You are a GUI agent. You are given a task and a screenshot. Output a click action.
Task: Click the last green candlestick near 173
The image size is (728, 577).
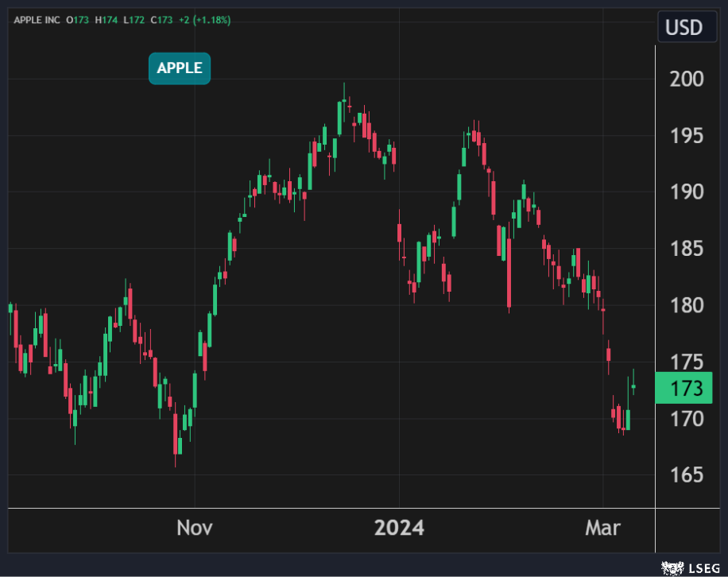point(633,386)
